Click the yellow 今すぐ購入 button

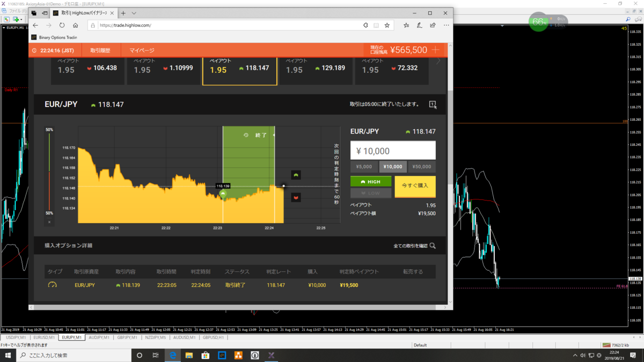coord(415,187)
